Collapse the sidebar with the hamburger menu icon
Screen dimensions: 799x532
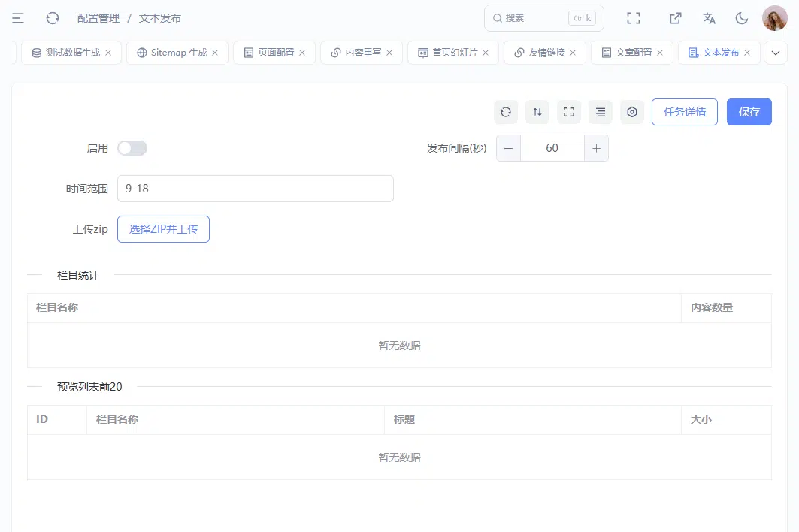pyautogui.click(x=18, y=18)
